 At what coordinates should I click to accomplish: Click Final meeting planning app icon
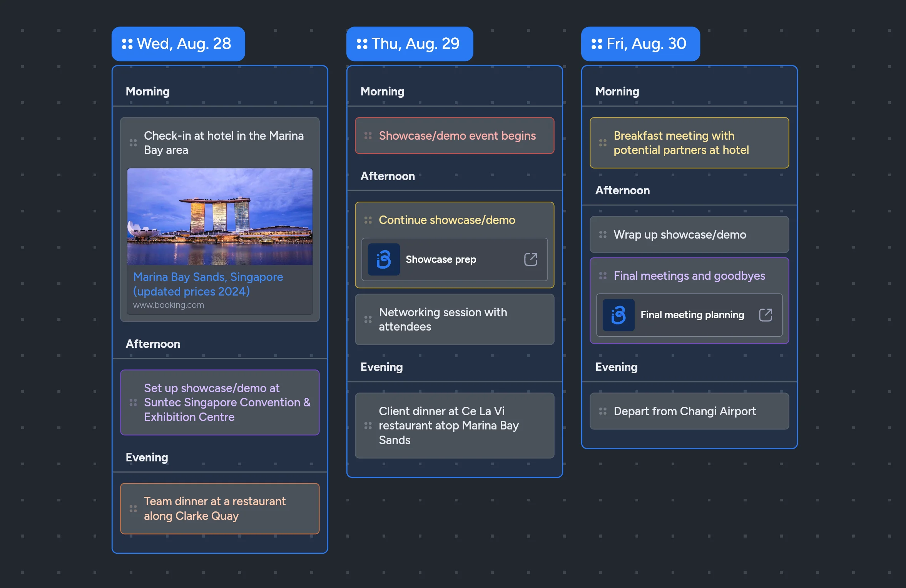(x=618, y=315)
